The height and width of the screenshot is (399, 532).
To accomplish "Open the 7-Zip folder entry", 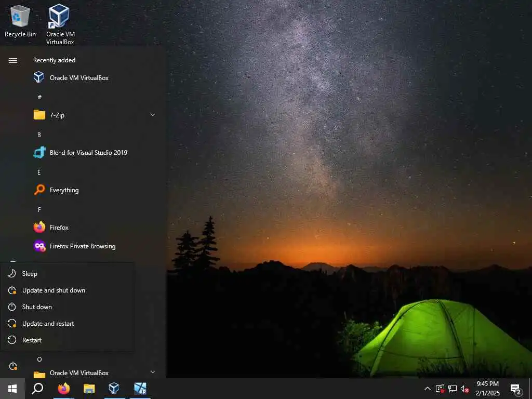I will click(96, 115).
